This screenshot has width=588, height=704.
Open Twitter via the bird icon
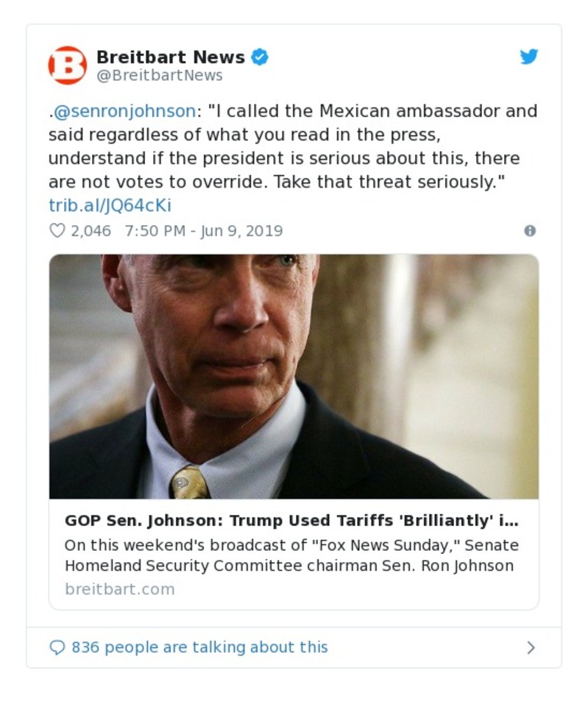[529, 57]
